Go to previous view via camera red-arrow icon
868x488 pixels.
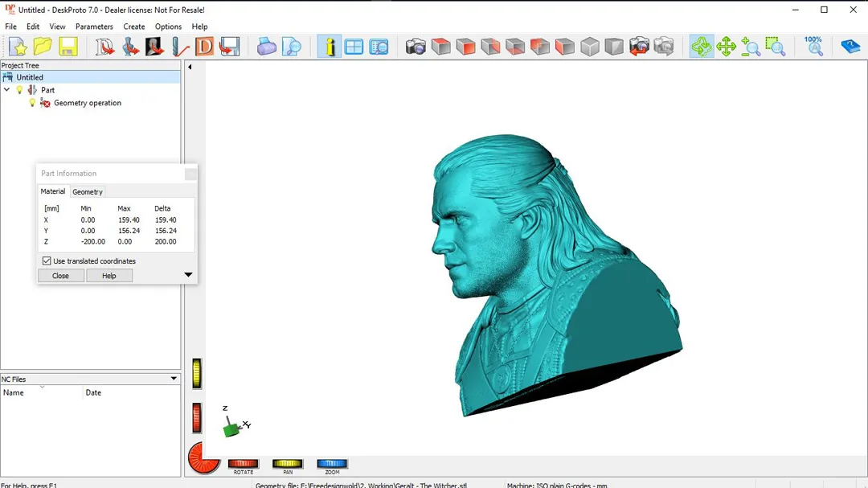click(640, 47)
